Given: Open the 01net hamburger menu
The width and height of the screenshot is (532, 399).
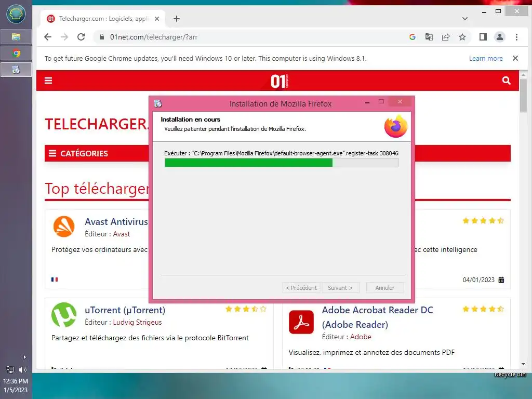Looking at the screenshot, I should pos(48,81).
